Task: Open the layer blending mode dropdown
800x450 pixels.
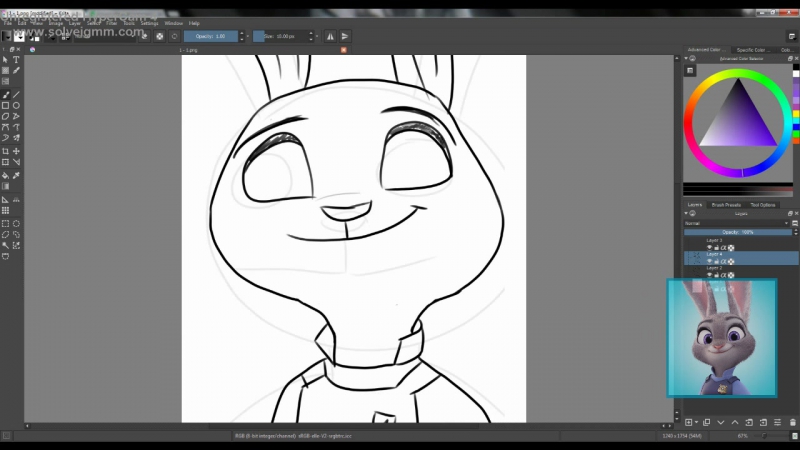Action: click(736, 223)
